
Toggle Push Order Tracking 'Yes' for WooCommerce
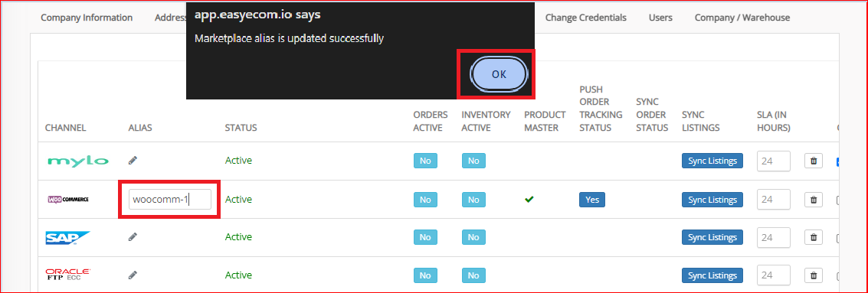[592, 200]
